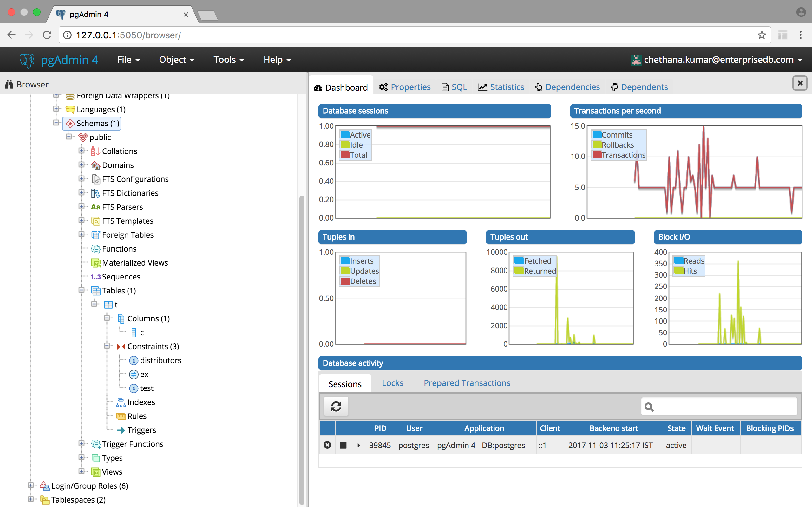Image resolution: width=812 pixels, height=507 pixels.
Task: Click the ex exclusion constraint icon
Action: 134,374
